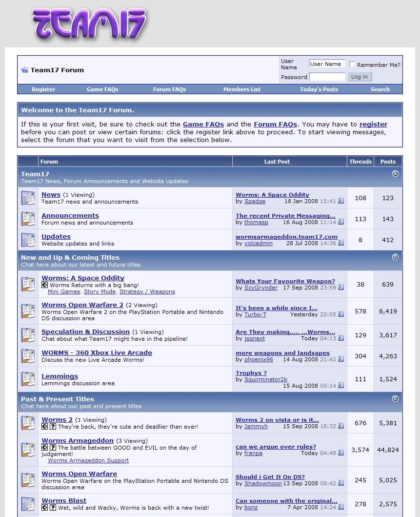Screen dimensions: 420x517
Task: Go to last post arrow by Squirminator2k
Action: (x=341, y=386)
